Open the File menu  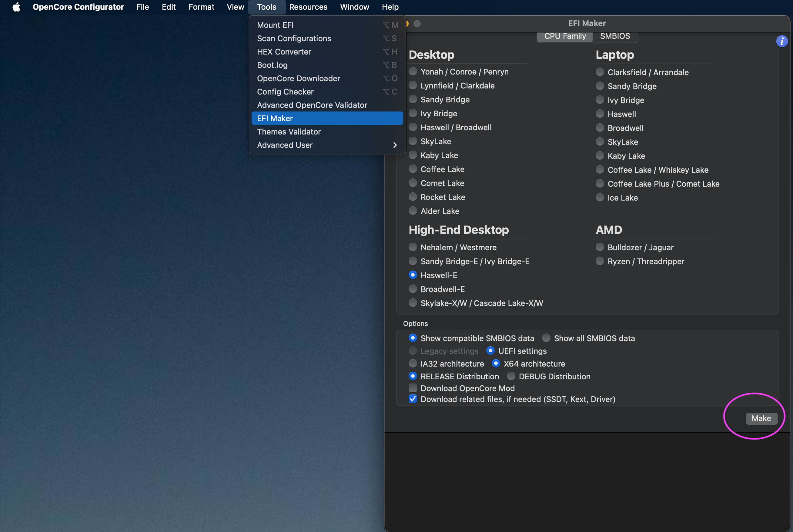(142, 7)
